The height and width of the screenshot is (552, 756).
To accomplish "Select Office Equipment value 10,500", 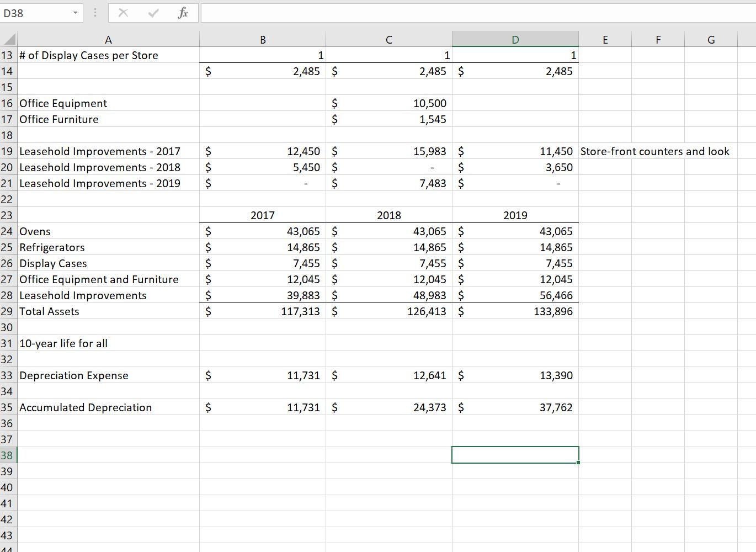I will [x=389, y=103].
